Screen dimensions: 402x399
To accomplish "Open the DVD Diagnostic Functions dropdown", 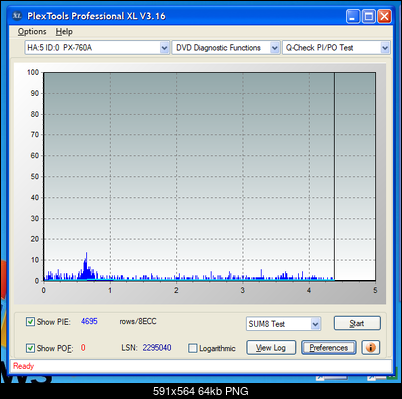I will click(x=226, y=48).
